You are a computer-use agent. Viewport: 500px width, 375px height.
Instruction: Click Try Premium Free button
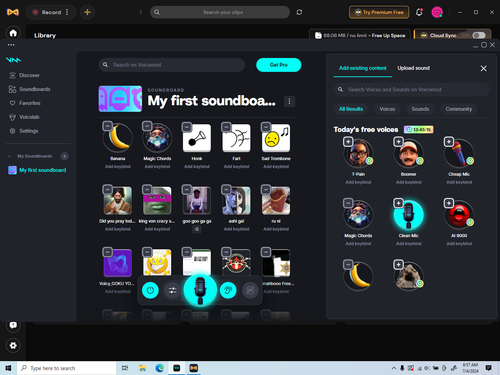tap(379, 12)
